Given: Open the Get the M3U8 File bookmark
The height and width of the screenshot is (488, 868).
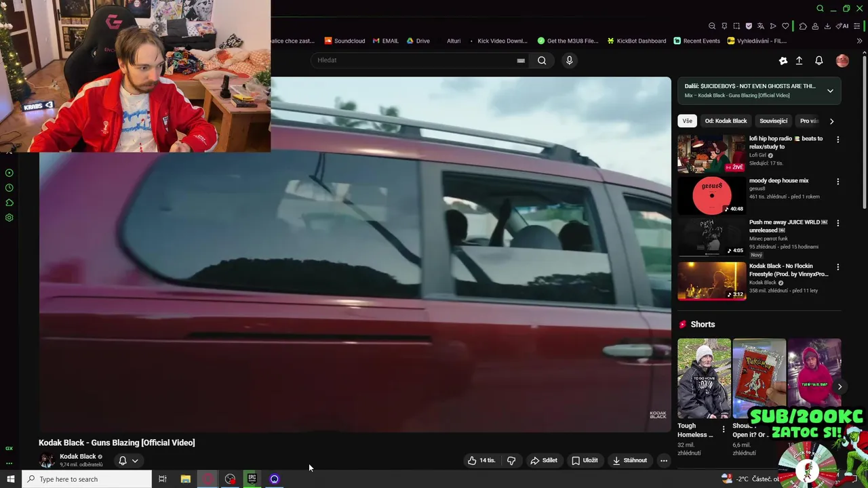Looking at the screenshot, I should (x=568, y=41).
